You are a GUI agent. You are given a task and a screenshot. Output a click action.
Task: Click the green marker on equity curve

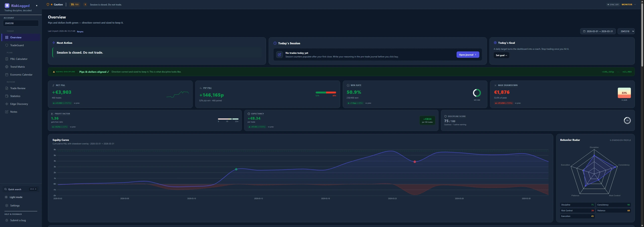(x=236, y=169)
